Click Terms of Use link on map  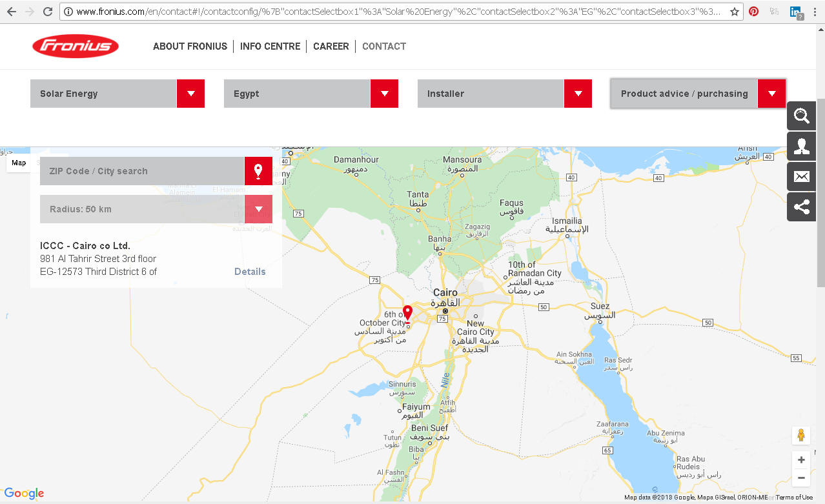[x=794, y=498]
